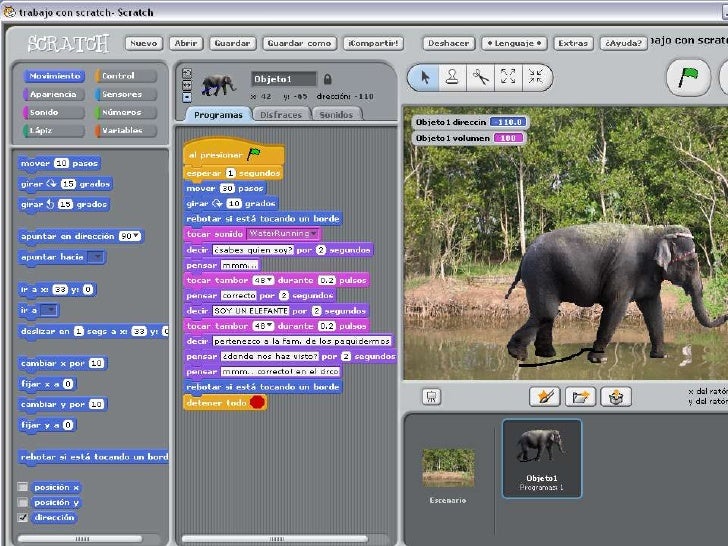Image resolution: width=728 pixels, height=546 pixels.
Task: Click the Guardar button
Action: (233, 43)
